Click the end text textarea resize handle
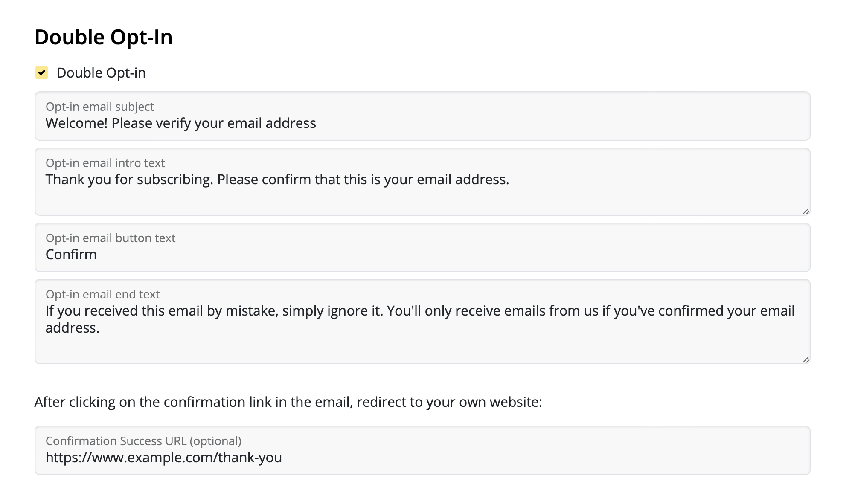855x504 pixels. pos(806,359)
